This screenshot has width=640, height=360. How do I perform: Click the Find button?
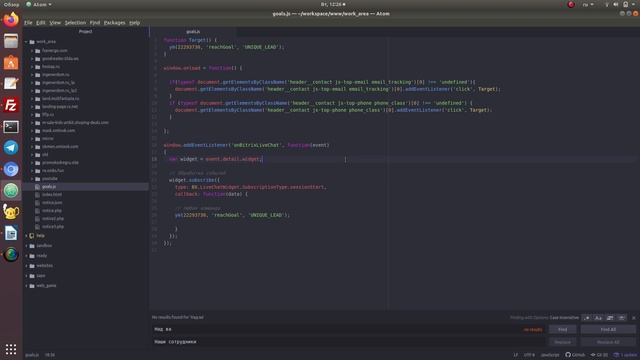562,329
